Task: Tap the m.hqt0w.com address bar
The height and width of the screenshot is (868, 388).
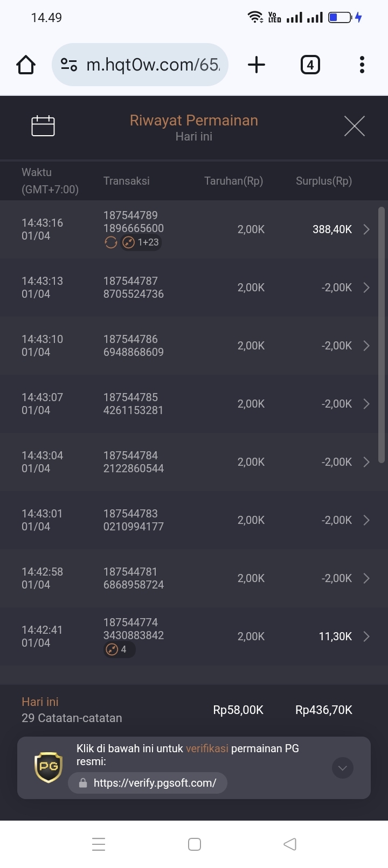Action: tap(140, 65)
